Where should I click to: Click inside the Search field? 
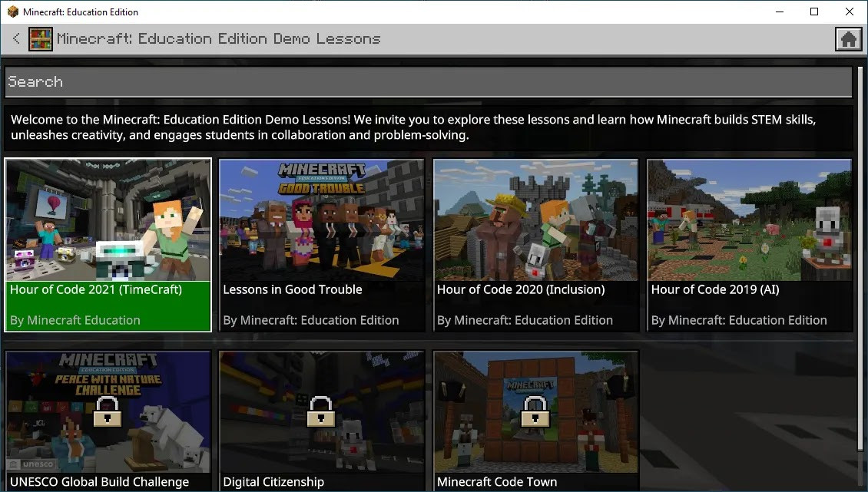pos(429,82)
